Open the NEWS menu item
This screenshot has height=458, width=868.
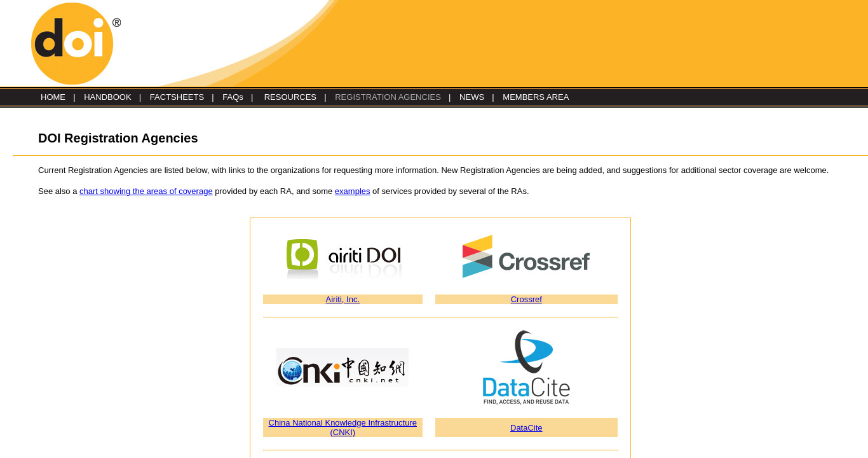[x=471, y=97]
